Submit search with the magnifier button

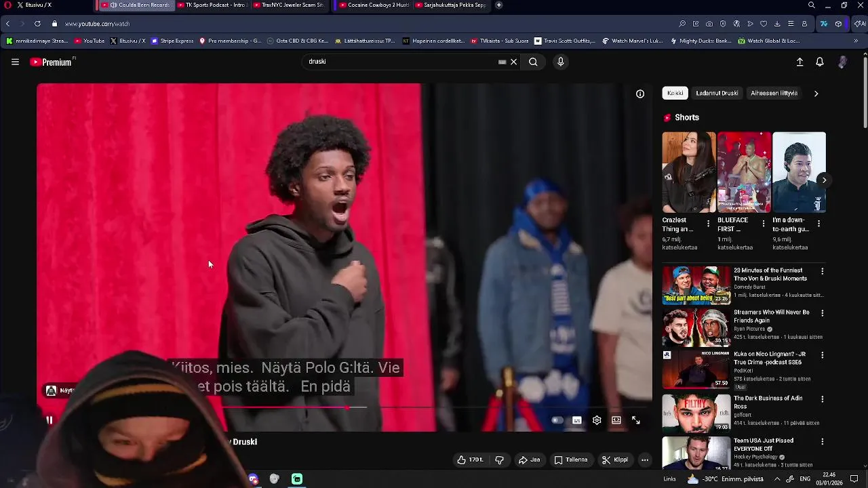tap(533, 62)
